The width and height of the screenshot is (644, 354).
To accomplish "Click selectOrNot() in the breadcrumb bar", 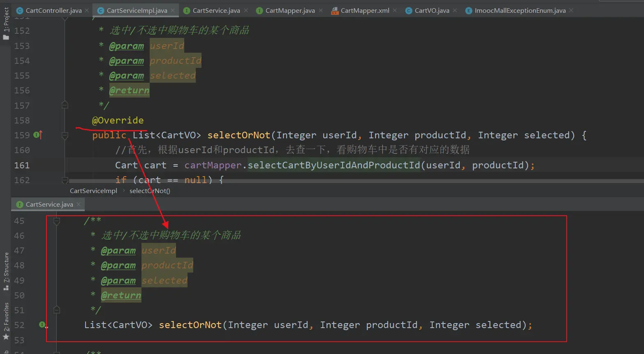I will coord(150,191).
